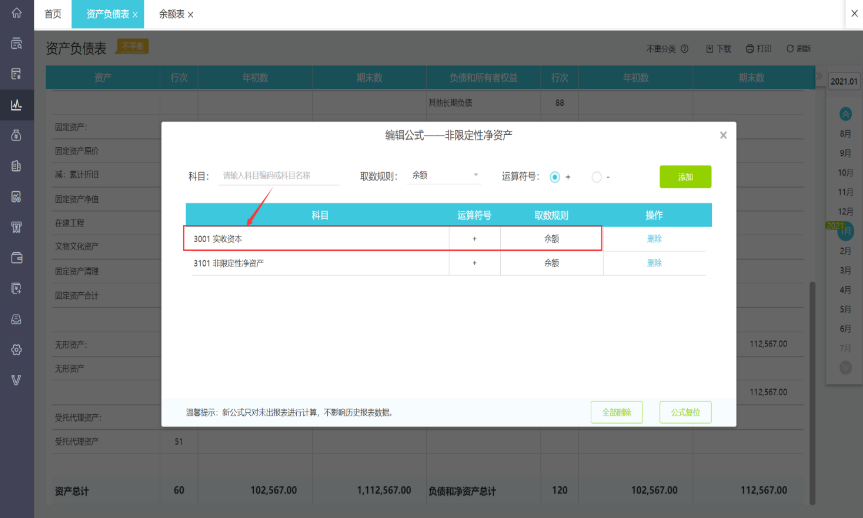
Task: Open the invoice receipt sidebar icon
Action: (x=17, y=227)
